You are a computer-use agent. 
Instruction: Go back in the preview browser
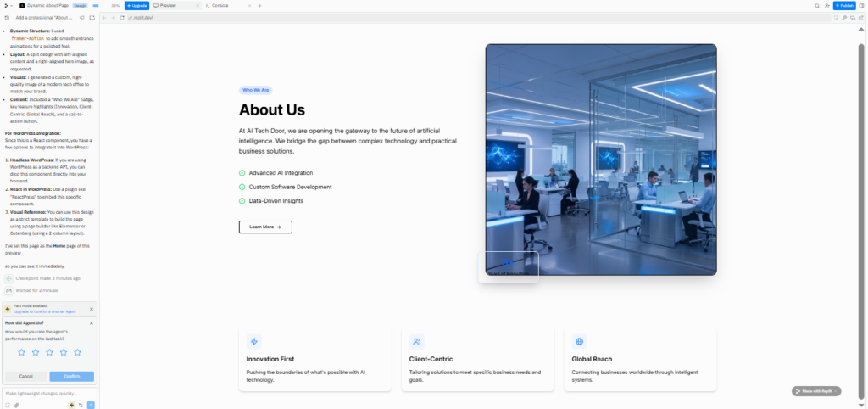pyautogui.click(x=103, y=17)
